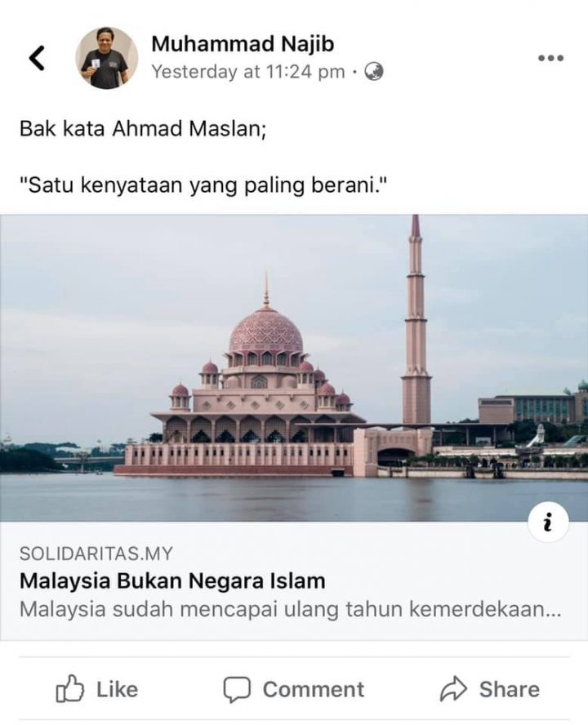Screen dimensions: 588x725
Task: Click the "Bak kata Ahmad Maslan" post text
Action: (x=143, y=129)
